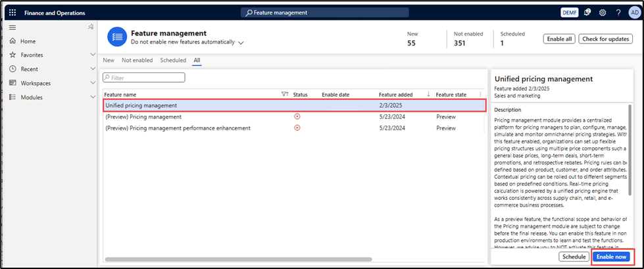Click the Enable now button
Viewport: 644px width, 269px height.
612,257
